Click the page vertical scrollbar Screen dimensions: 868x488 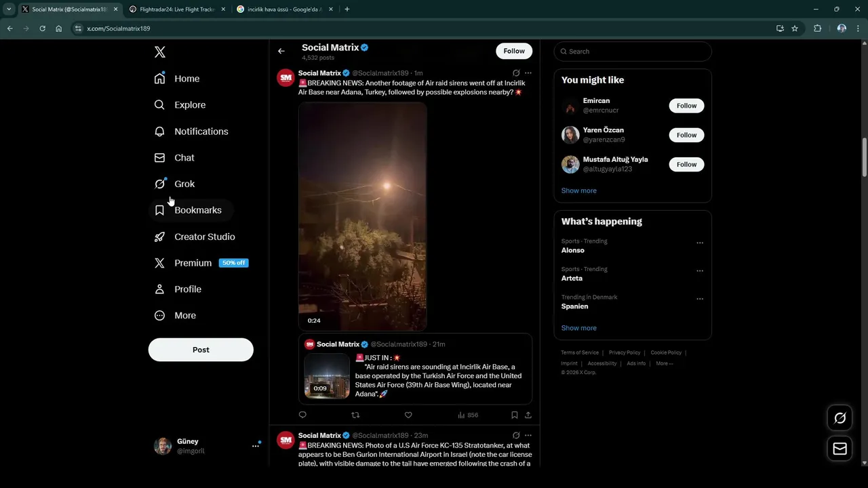click(864, 157)
